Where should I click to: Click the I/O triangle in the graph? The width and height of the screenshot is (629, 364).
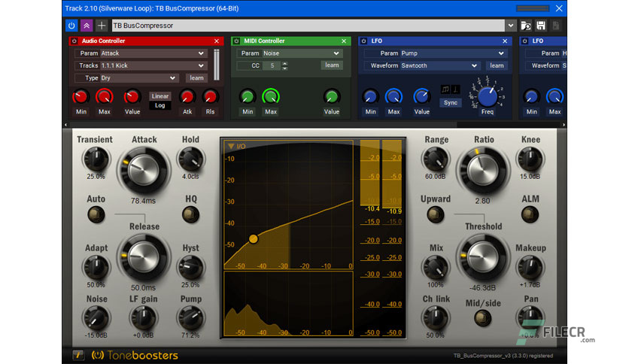(231, 147)
